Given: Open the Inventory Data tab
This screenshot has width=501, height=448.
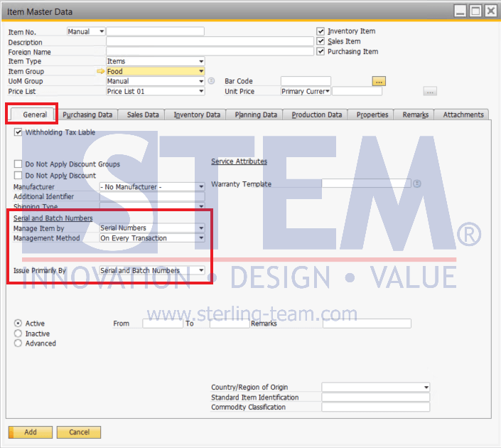Looking at the screenshot, I should click(x=197, y=114).
